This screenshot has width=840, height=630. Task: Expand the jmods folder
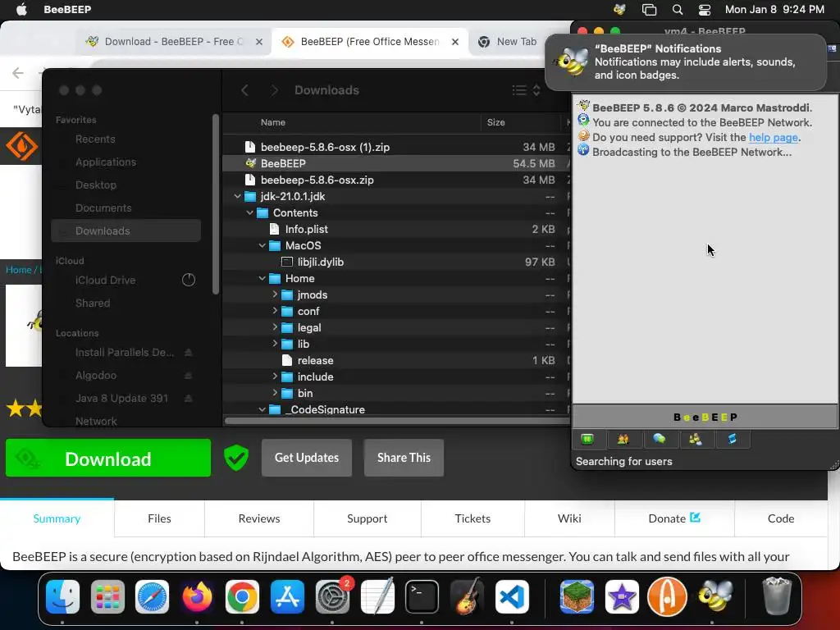[275, 294]
